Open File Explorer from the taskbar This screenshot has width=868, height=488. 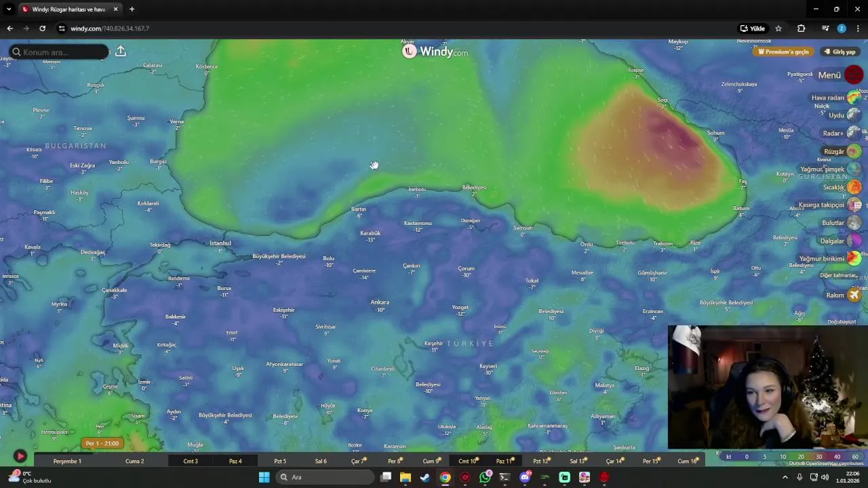coord(406,477)
